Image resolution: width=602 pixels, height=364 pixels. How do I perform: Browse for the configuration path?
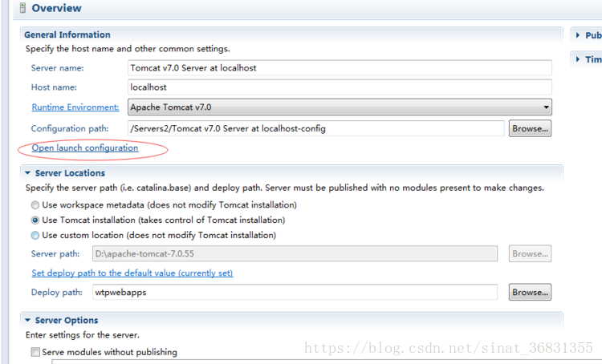(x=530, y=128)
